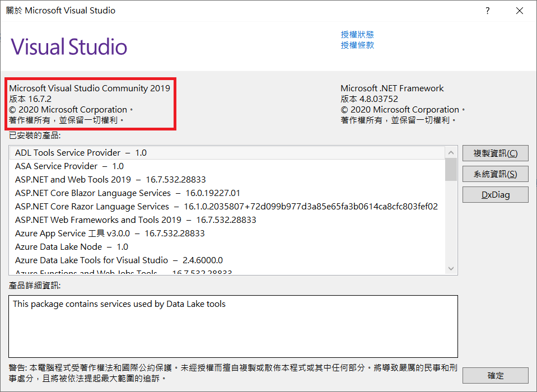Click the installed products scrollbar thumb

tap(451, 170)
